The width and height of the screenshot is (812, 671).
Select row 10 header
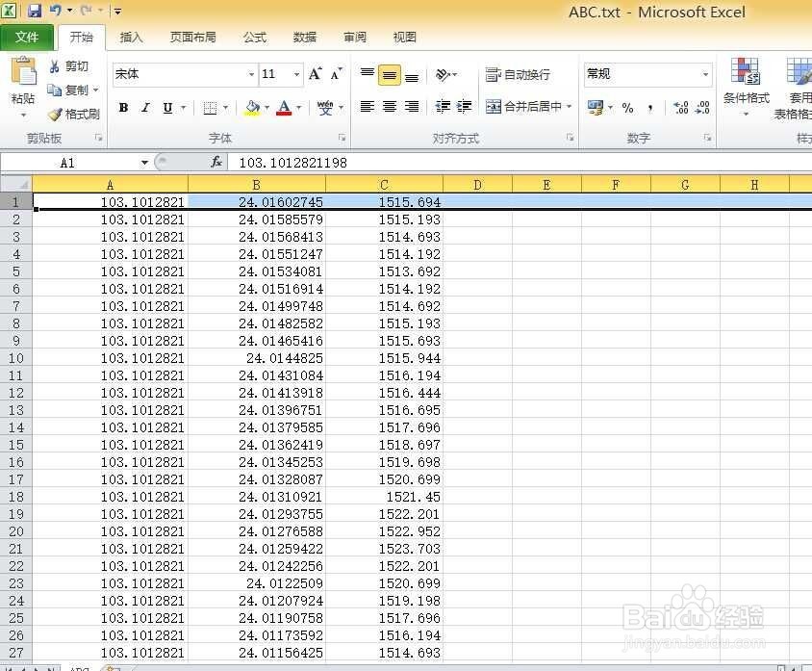coord(16,358)
